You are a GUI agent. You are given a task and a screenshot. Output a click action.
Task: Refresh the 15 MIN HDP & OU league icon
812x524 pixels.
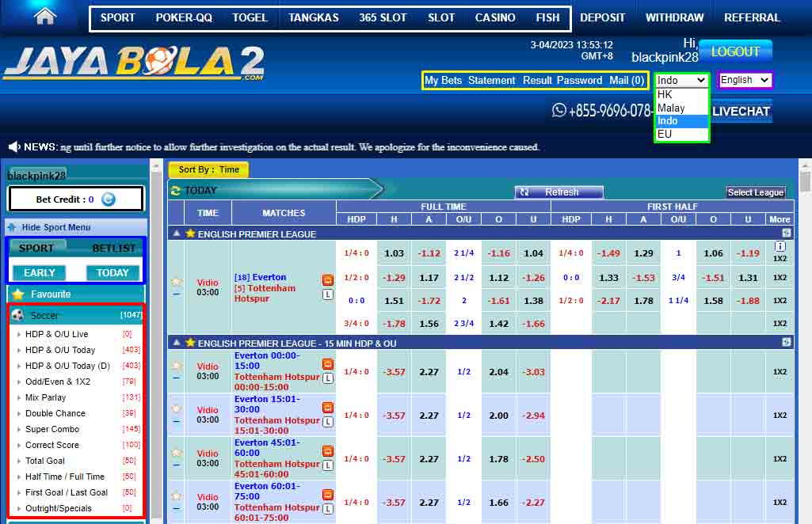786,342
